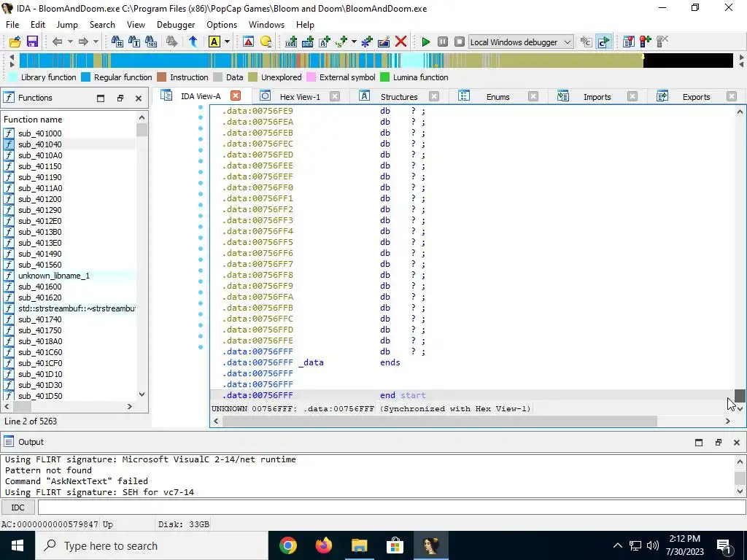Switch to the Hex View-1 tab
This screenshot has width=747, height=560.
[300, 97]
